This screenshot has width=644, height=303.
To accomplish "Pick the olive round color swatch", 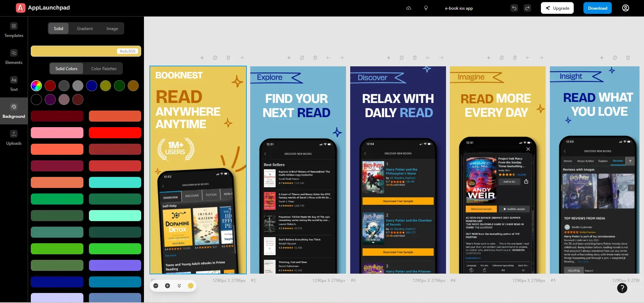I will pos(106,86).
